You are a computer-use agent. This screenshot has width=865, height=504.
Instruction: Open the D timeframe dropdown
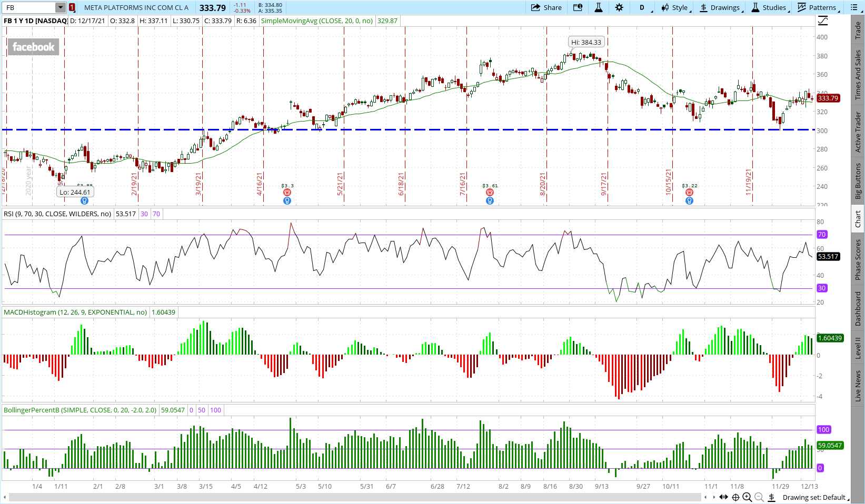[x=644, y=7]
